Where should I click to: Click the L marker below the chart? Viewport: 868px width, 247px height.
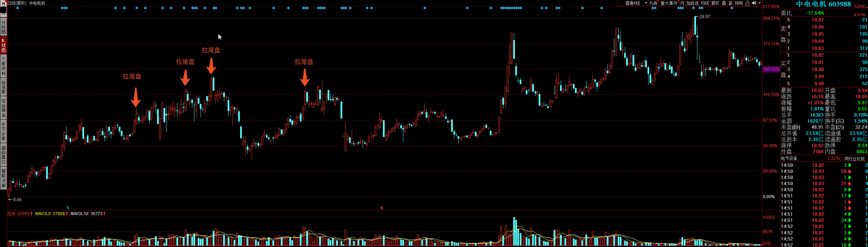click(x=68, y=208)
